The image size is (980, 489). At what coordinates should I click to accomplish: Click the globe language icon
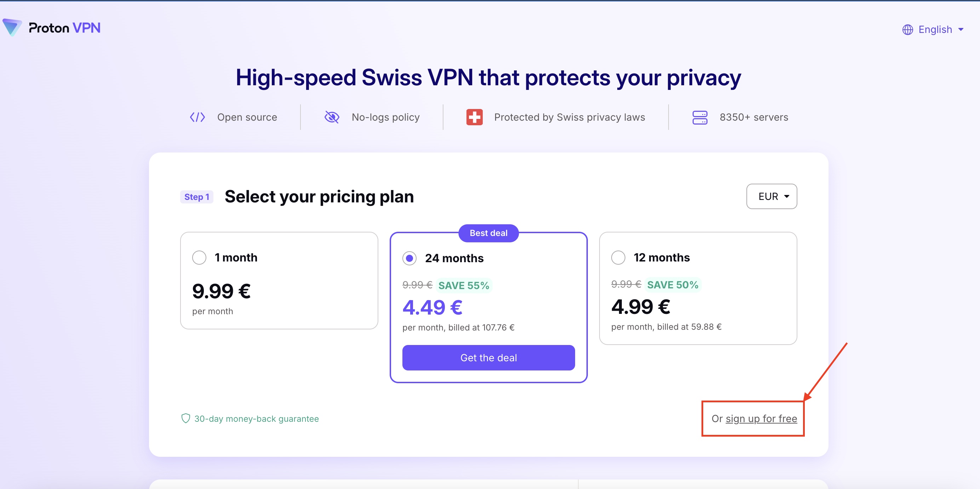(x=908, y=30)
